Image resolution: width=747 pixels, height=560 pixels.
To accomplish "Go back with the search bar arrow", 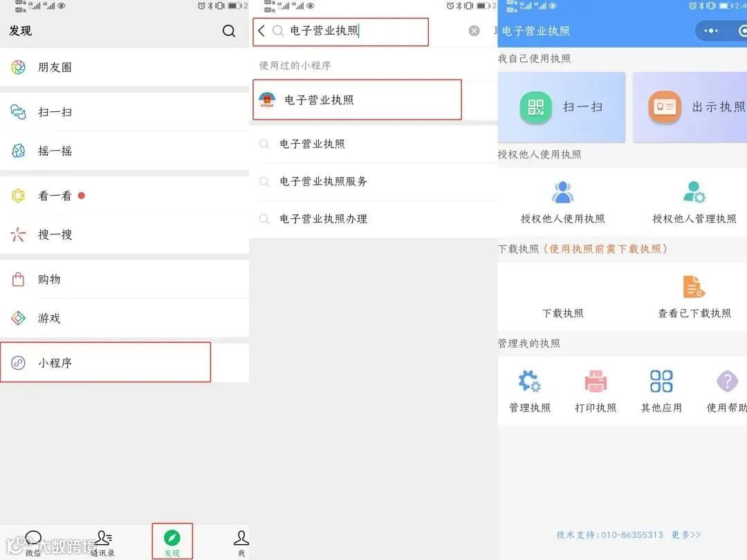I will pyautogui.click(x=261, y=31).
